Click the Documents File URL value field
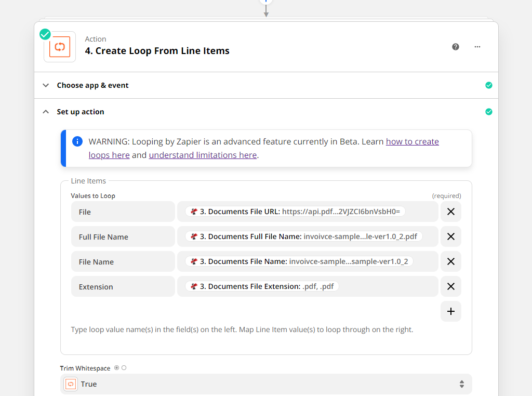Image resolution: width=532 pixels, height=396 pixels. click(x=308, y=212)
